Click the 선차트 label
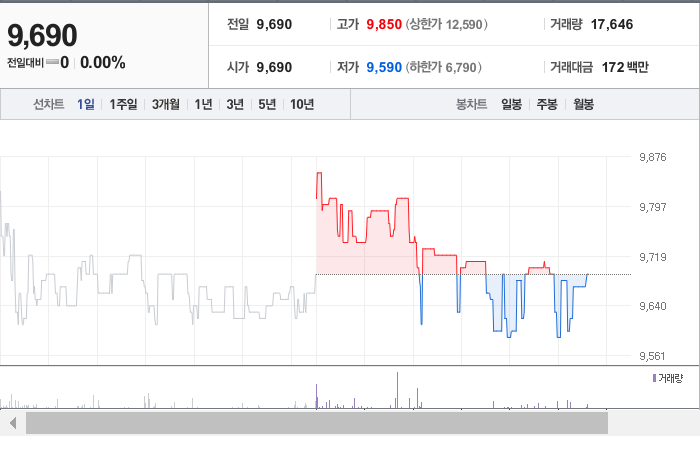700x450 pixels. pos(49,104)
